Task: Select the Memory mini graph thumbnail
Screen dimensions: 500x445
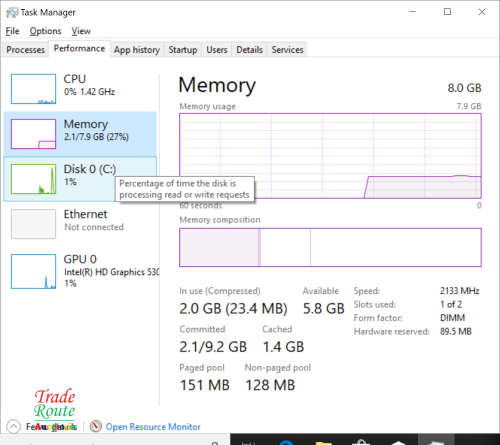Action: click(x=33, y=134)
